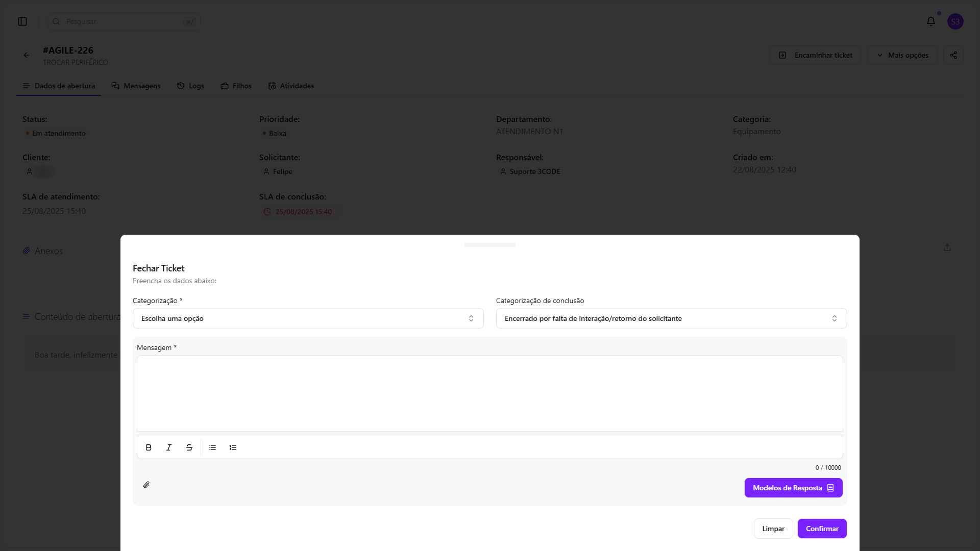
Task: Expand Mais opções menu
Action: point(902,55)
